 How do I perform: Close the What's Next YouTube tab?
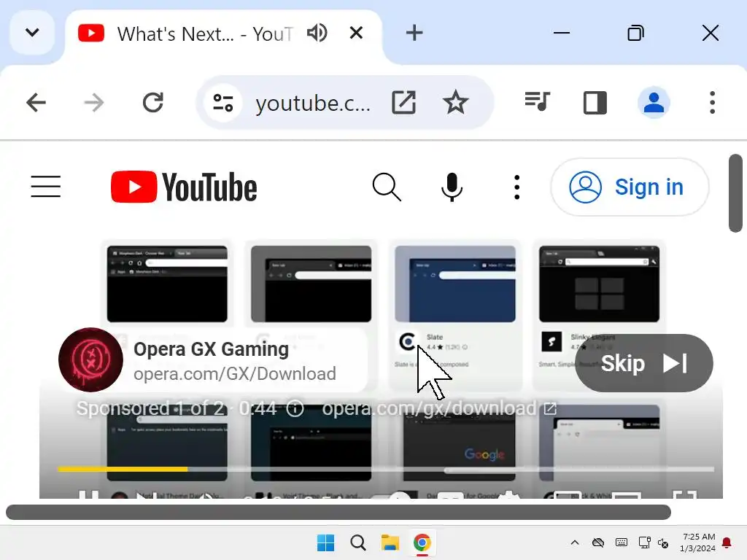[x=356, y=33]
